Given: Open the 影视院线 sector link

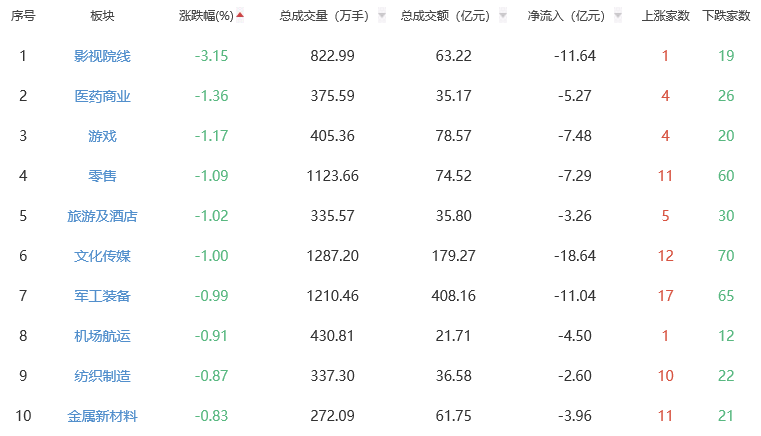Looking at the screenshot, I should point(102,56).
